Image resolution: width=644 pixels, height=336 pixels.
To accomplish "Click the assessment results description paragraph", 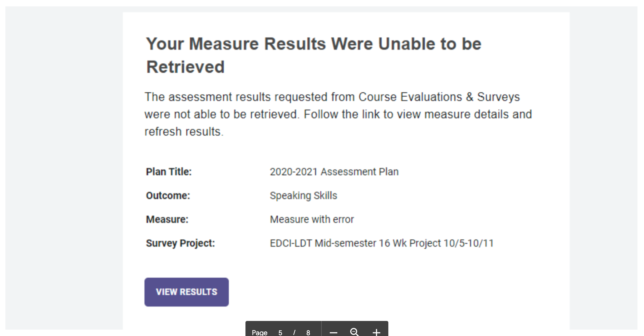I will [x=338, y=114].
